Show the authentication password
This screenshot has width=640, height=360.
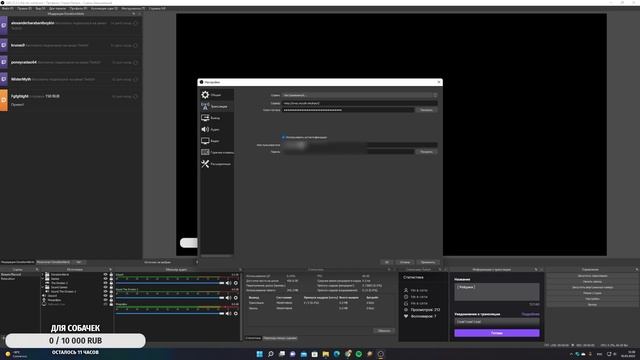[427, 151]
